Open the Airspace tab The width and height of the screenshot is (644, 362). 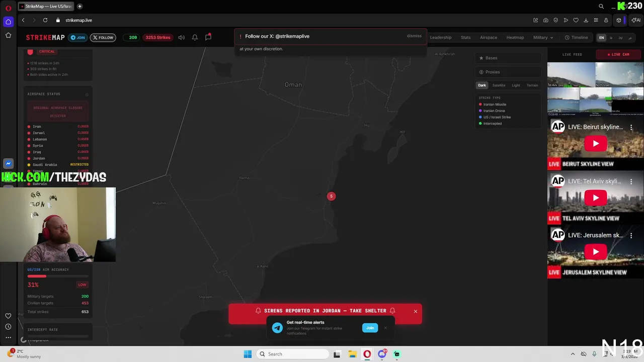coord(489,37)
